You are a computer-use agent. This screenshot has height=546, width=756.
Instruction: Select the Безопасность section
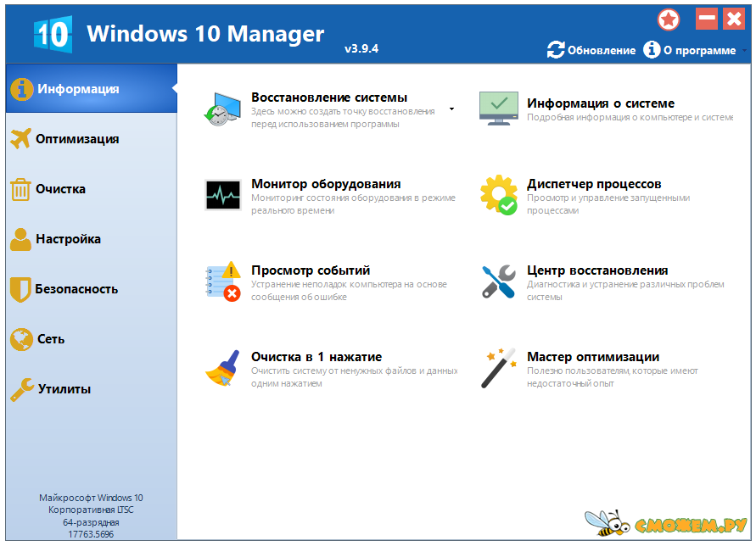click(92, 289)
